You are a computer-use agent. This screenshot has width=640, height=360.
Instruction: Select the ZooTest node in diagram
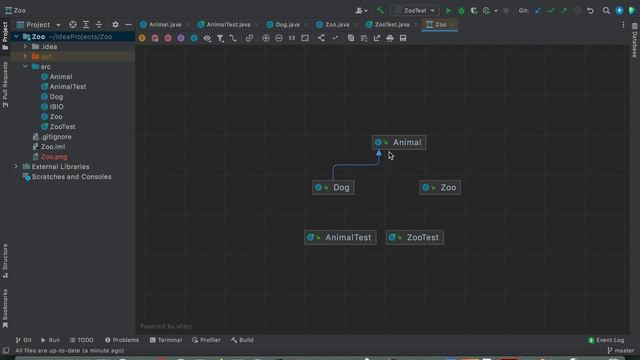(415, 238)
